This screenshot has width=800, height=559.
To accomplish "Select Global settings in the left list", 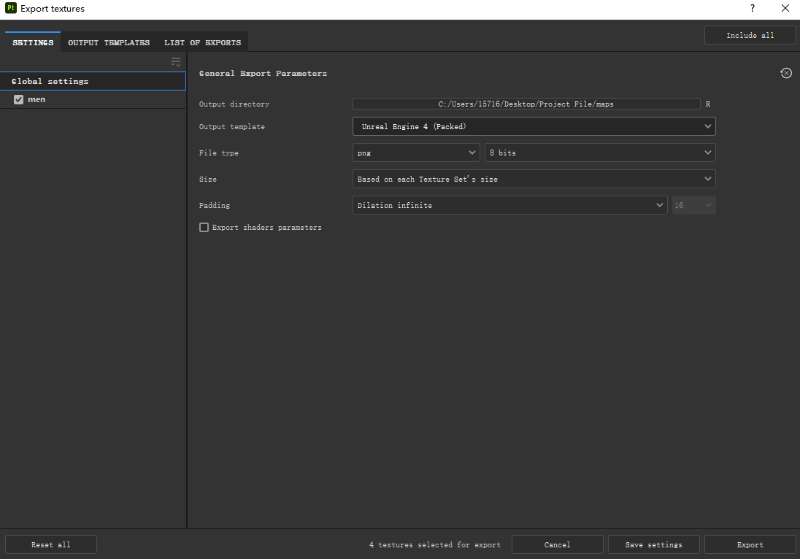I will tap(93, 81).
